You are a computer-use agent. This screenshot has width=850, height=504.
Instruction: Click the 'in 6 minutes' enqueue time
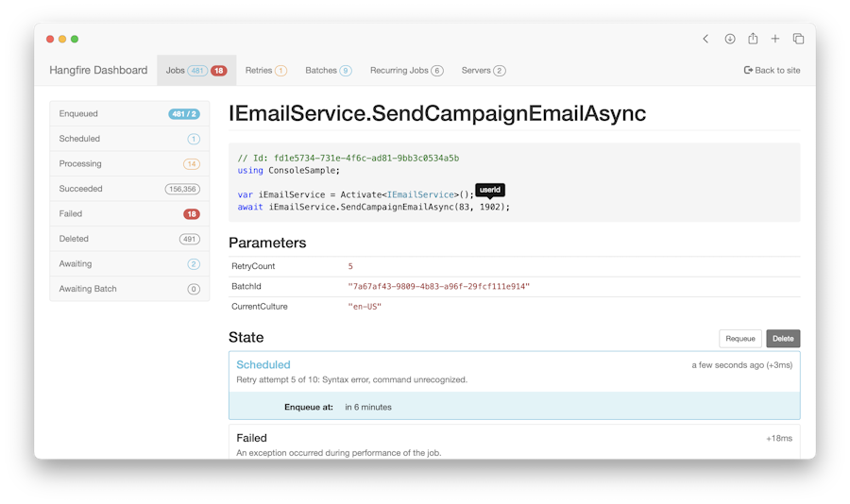coord(368,407)
